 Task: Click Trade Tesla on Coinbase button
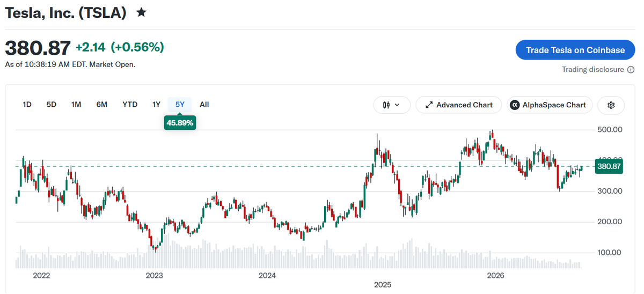(x=575, y=50)
